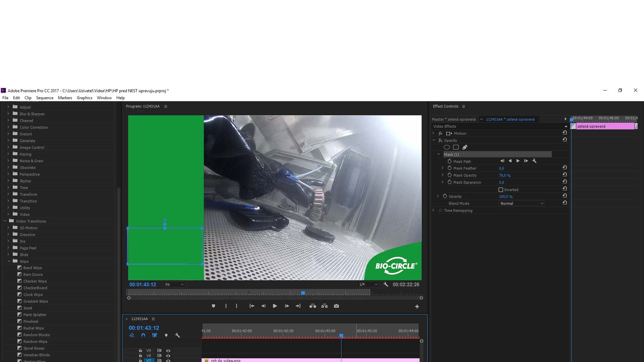
Task: Reset the Mask Feather parameter
Action: (x=565, y=168)
